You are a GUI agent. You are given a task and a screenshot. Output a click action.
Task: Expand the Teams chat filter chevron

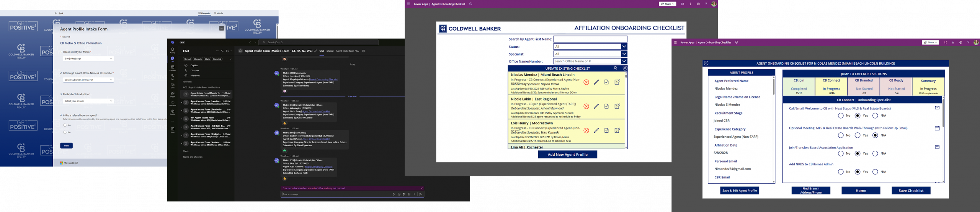click(x=230, y=59)
